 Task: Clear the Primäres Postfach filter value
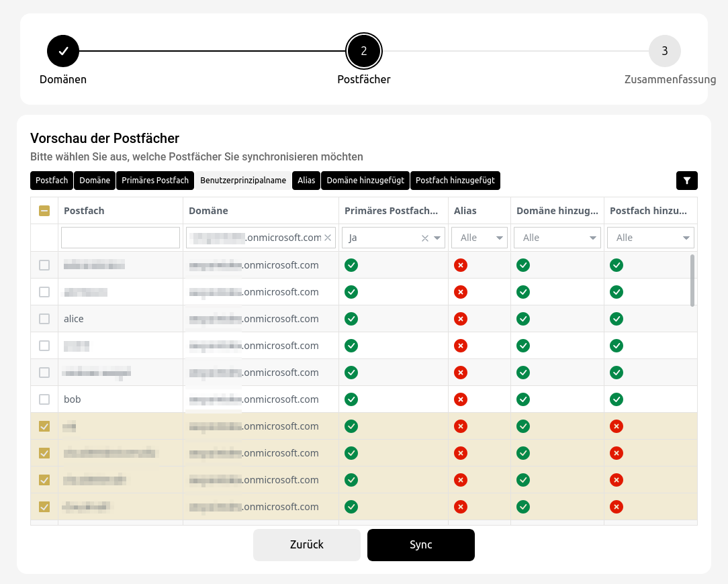click(424, 238)
